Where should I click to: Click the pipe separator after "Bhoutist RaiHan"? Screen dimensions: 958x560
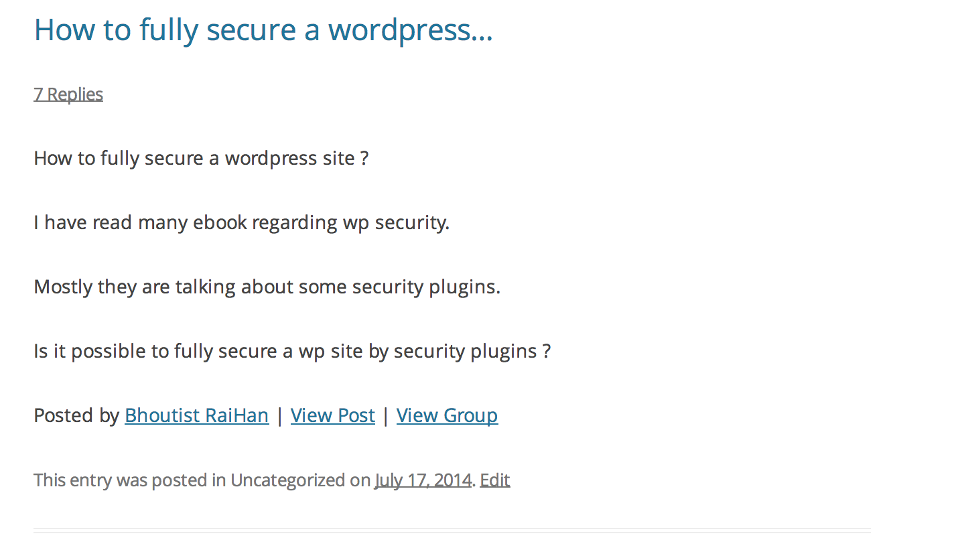click(x=279, y=415)
